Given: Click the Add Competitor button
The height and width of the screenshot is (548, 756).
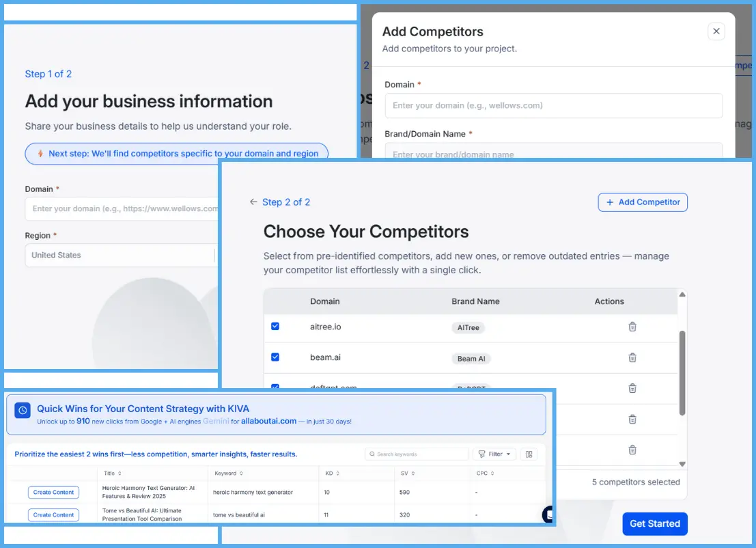Looking at the screenshot, I should [x=642, y=202].
